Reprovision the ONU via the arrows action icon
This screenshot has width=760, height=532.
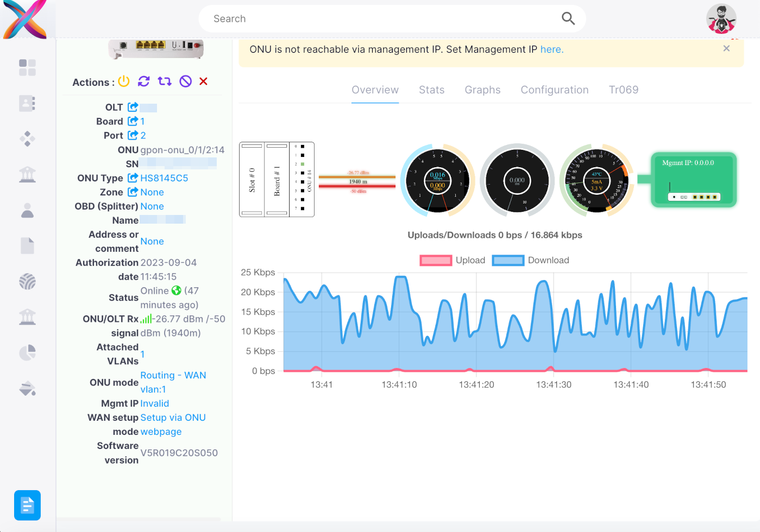(x=164, y=81)
